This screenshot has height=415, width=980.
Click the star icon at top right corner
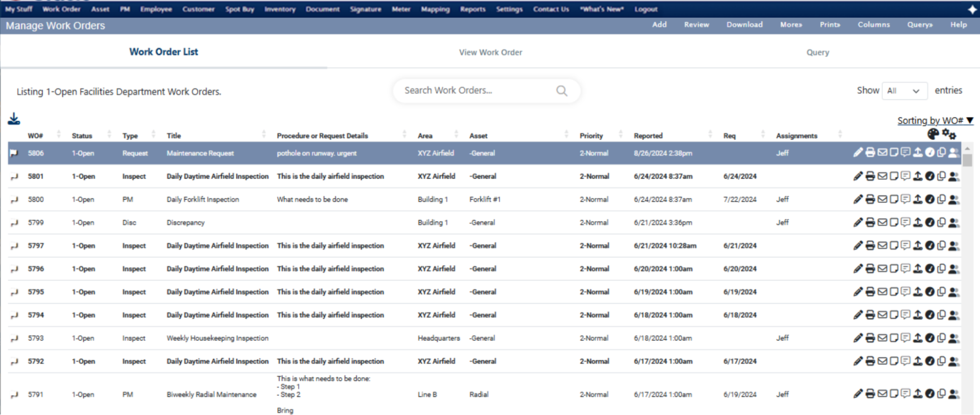(972, 9)
